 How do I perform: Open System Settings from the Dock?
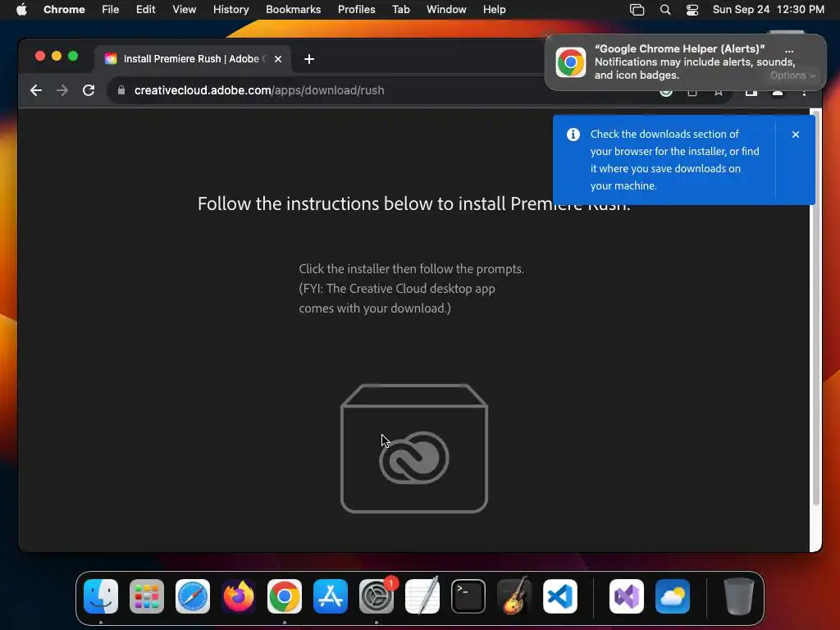[377, 596]
